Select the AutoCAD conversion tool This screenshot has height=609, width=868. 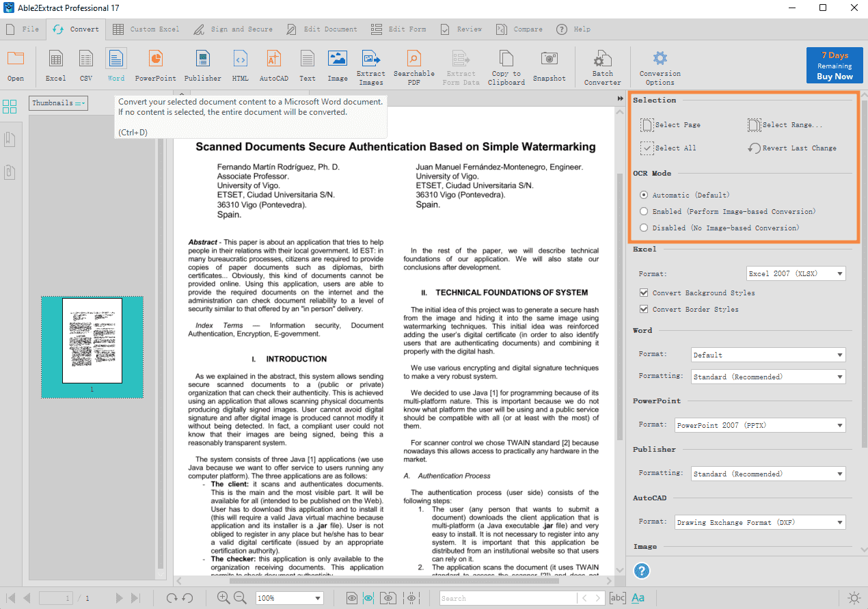click(x=273, y=66)
